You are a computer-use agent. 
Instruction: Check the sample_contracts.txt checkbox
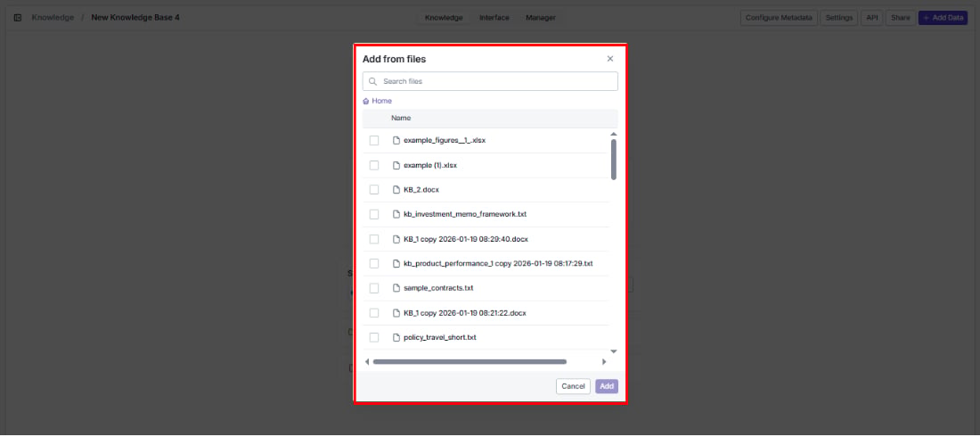(x=374, y=288)
